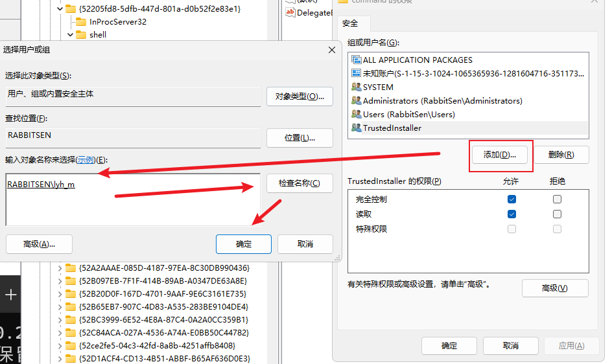612x364 pixels.
Task: Select {52B65EB7-907C-4D83-A535-283BE9104DE4} key
Action: [163, 306]
